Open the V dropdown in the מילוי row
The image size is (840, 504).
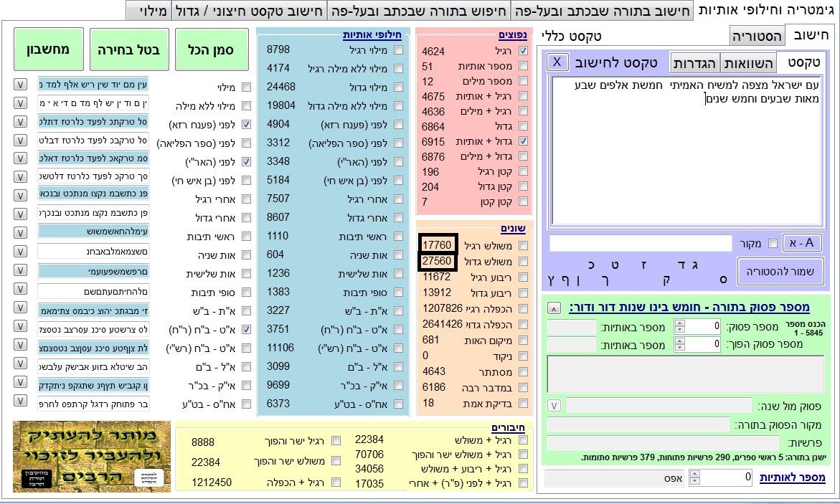coord(20,85)
